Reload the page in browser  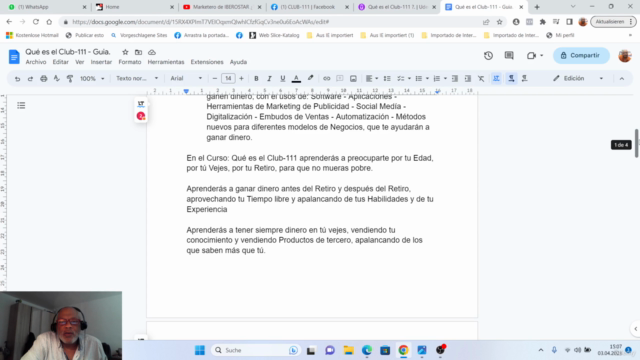36,22
